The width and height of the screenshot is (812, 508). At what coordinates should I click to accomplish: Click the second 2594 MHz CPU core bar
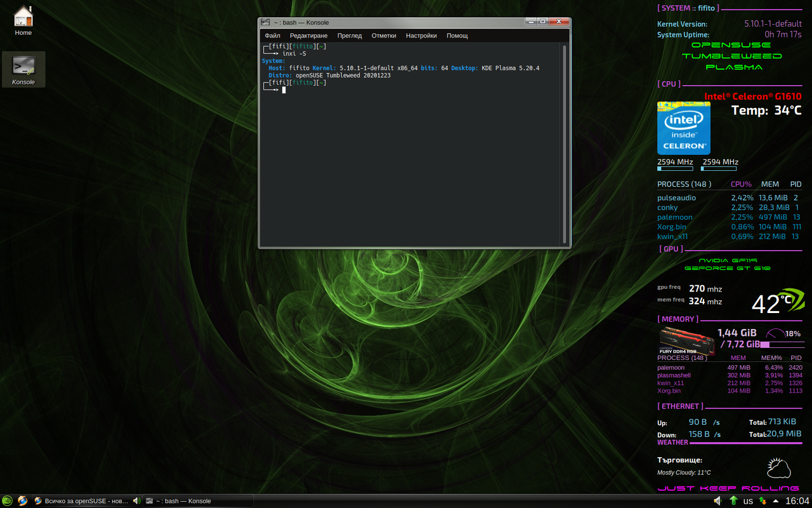tap(719, 169)
